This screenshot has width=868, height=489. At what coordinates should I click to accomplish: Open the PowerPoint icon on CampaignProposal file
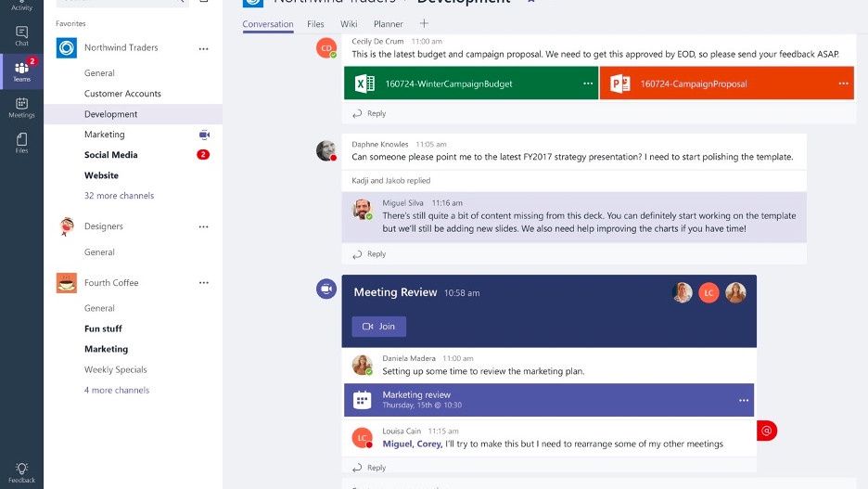tap(620, 84)
